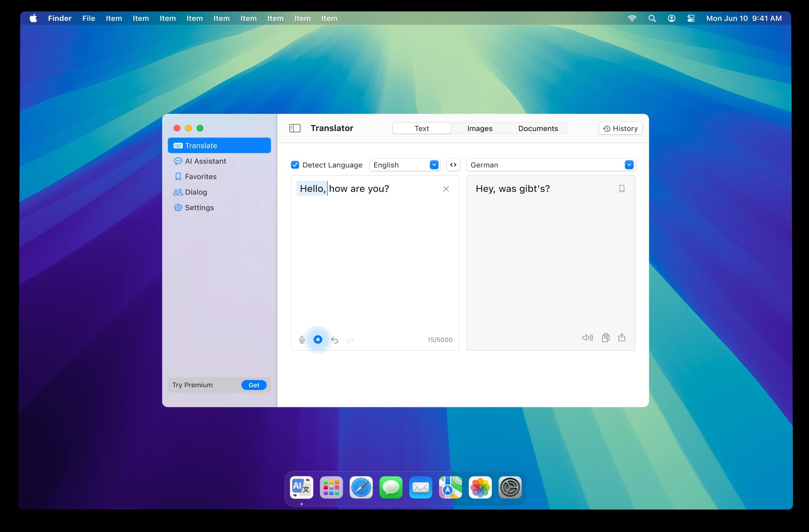Open the Finder menu
Screen dimensions: 809x532
click(x=60, y=18)
